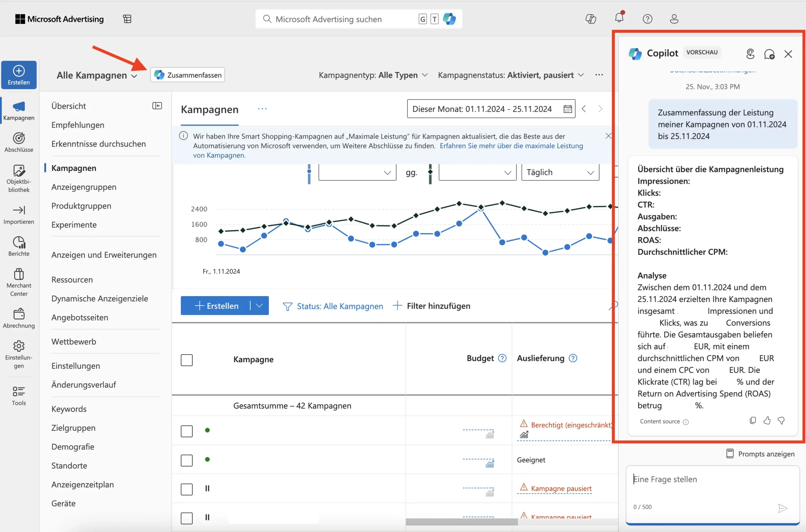The width and height of the screenshot is (806, 532).
Task: Open Kampagnen tab more options dots
Action: [262, 109]
